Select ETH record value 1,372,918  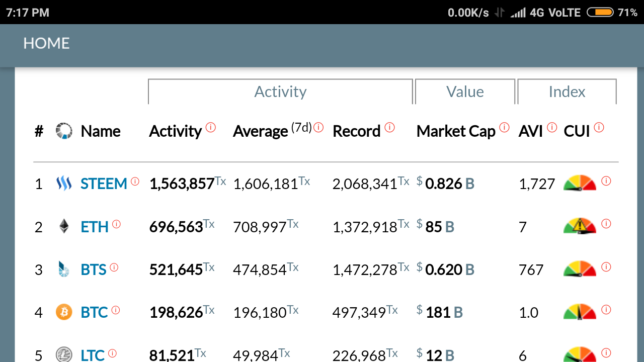click(x=365, y=227)
